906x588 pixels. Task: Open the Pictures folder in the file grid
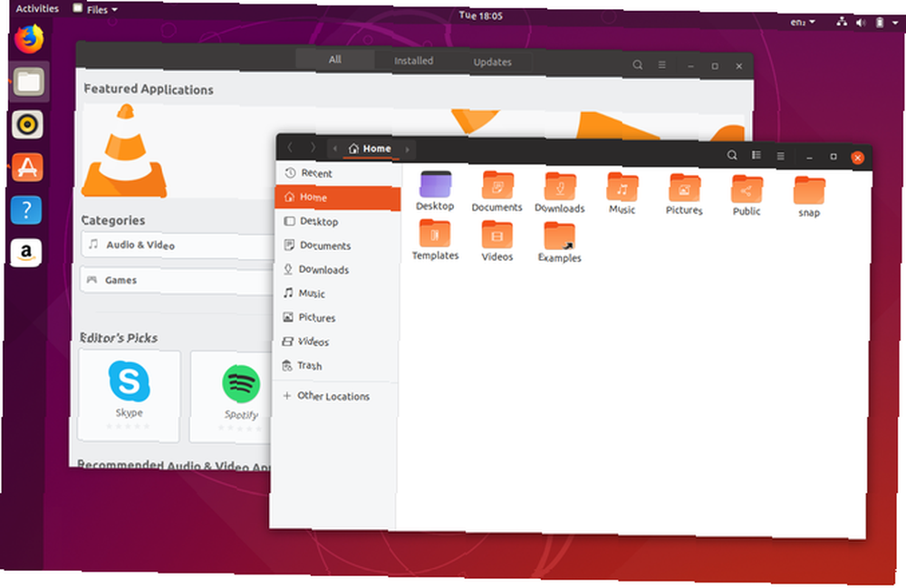pos(684,195)
